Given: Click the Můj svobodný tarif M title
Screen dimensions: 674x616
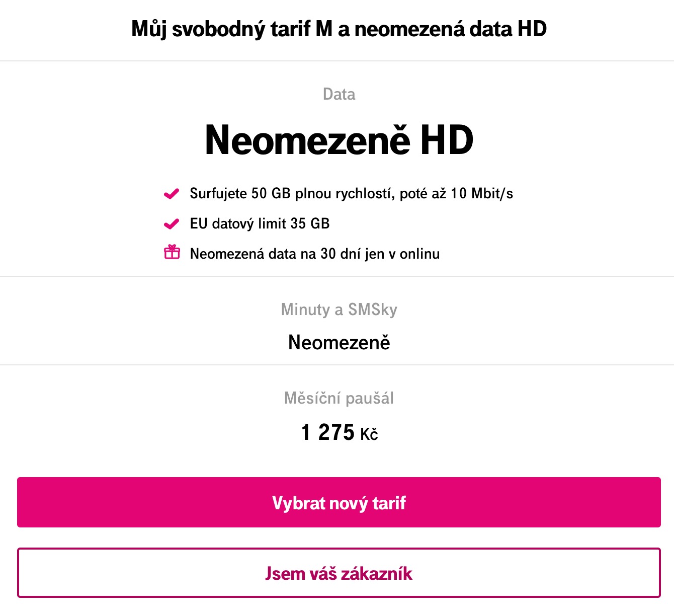Looking at the screenshot, I should coord(339,29).
